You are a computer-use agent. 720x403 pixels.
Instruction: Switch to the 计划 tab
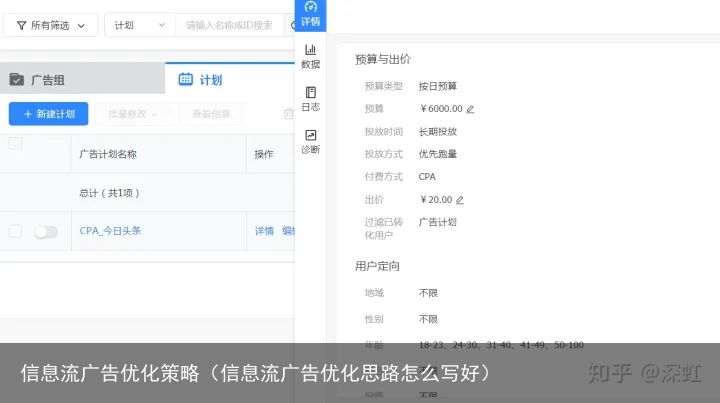[230, 78]
